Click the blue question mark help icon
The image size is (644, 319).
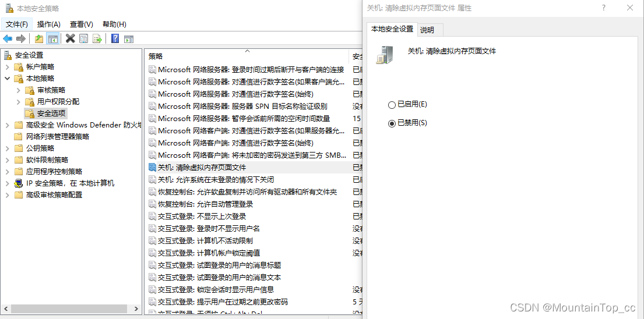[115, 39]
